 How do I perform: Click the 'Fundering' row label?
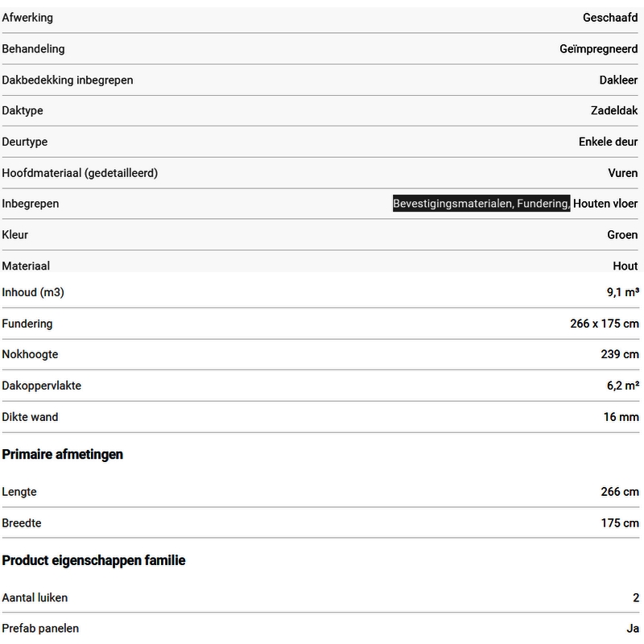[27, 324]
